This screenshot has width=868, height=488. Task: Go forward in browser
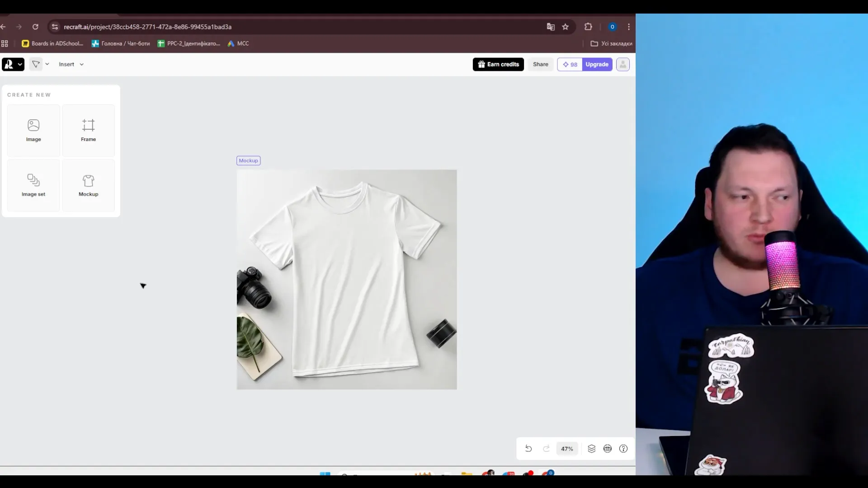click(x=19, y=27)
